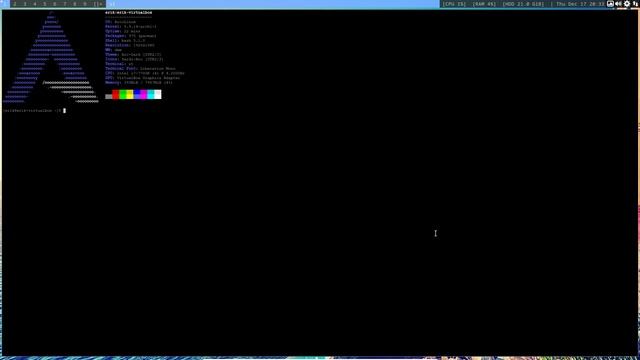Switch to workspace 9
Image resolution: width=640 pixels, height=360 pixels.
pyautogui.click(x=84, y=4)
